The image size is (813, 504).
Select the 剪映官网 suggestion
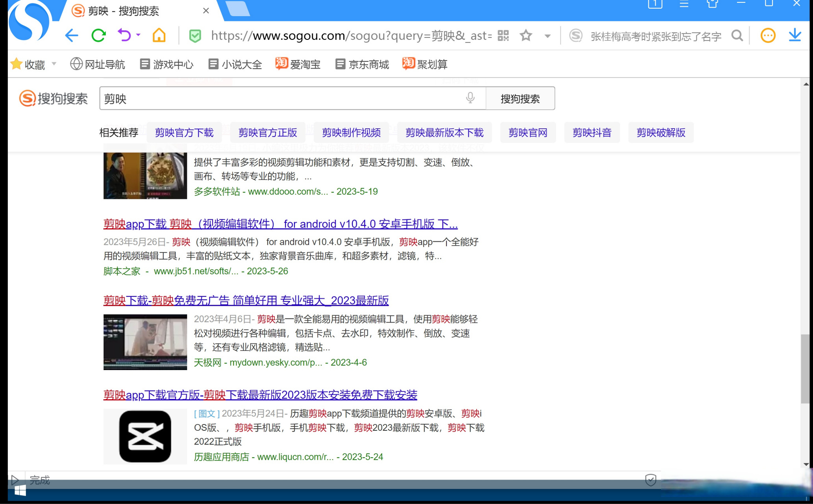pos(528,133)
